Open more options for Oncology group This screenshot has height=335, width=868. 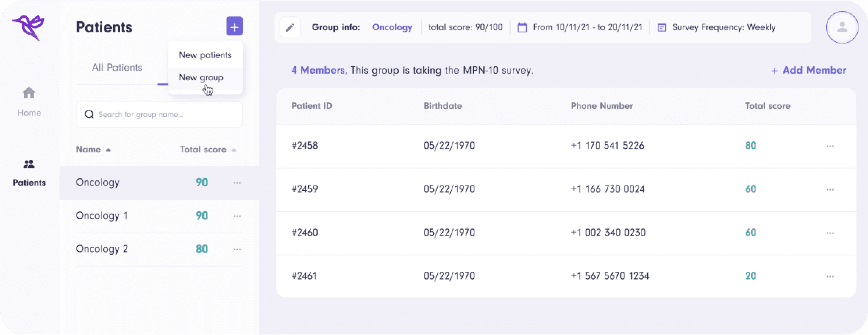coord(237,183)
